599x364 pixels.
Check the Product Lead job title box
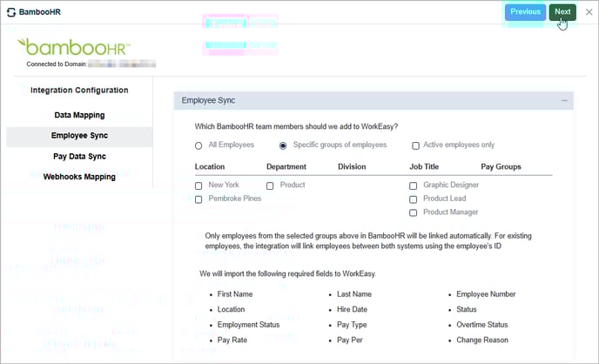click(x=413, y=199)
